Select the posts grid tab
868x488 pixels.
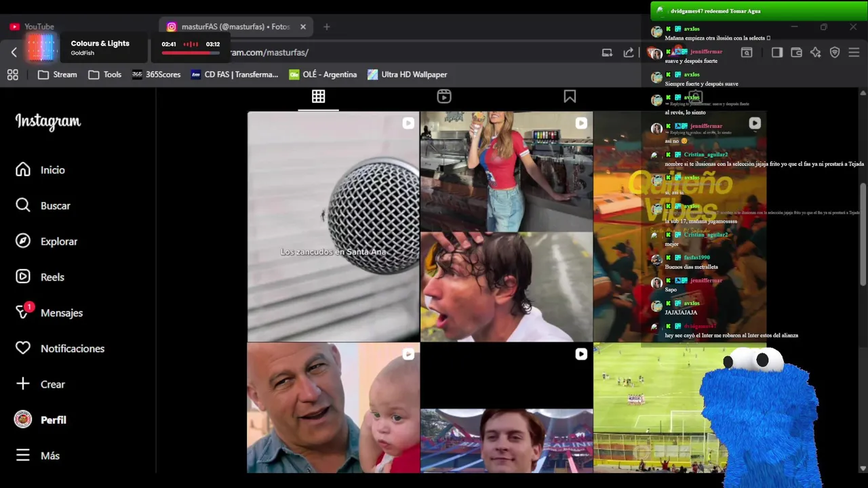point(318,96)
